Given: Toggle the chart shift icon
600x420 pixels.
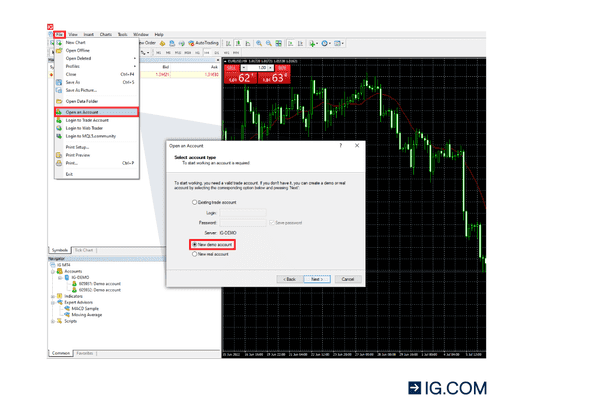Looking at the screenshot, I should (300, 43).
